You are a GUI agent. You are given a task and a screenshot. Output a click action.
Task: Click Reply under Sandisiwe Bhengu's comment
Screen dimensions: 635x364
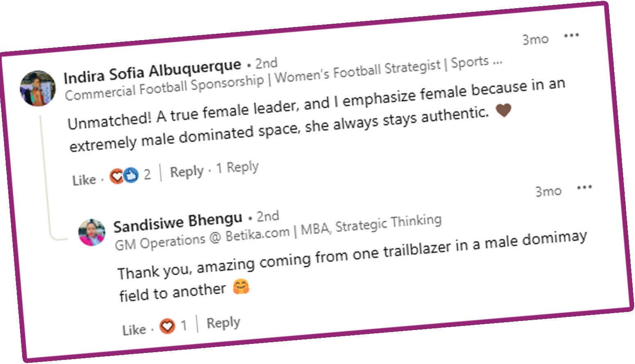click(x=223, y=323)
